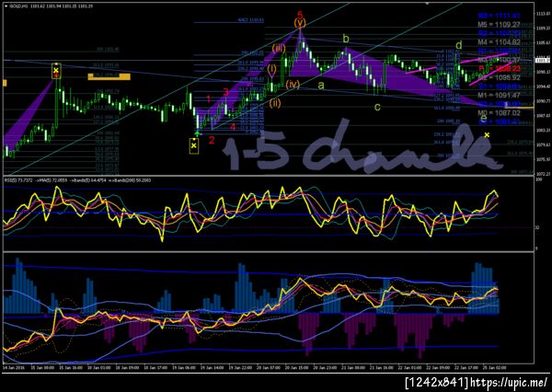Image resolution: width=552 pixels, height=392 pixels.
Task: Select the red wave '1' label
Action: click(209, 98)
